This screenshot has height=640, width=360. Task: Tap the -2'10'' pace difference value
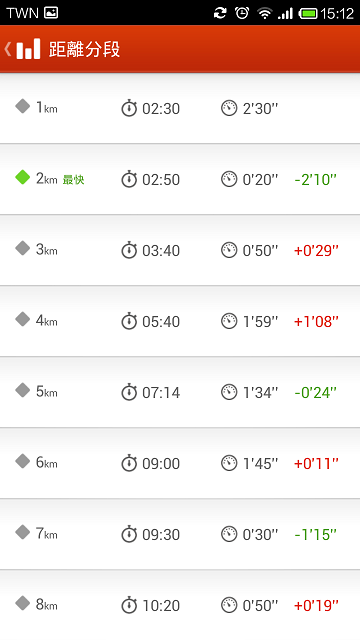[x=316, y=180]
